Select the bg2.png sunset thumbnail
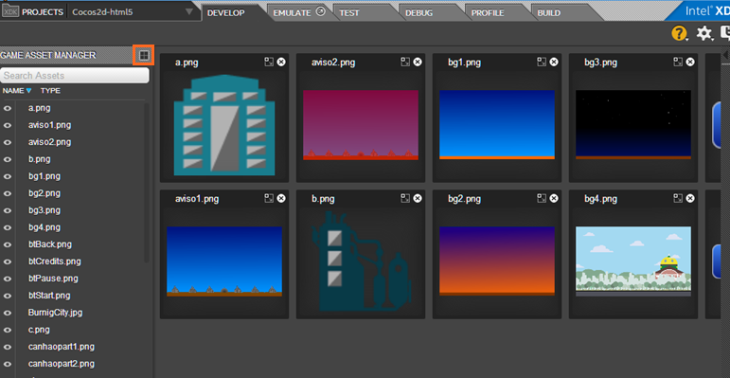This screenshot has height=378, width=730. click(497, 261)
